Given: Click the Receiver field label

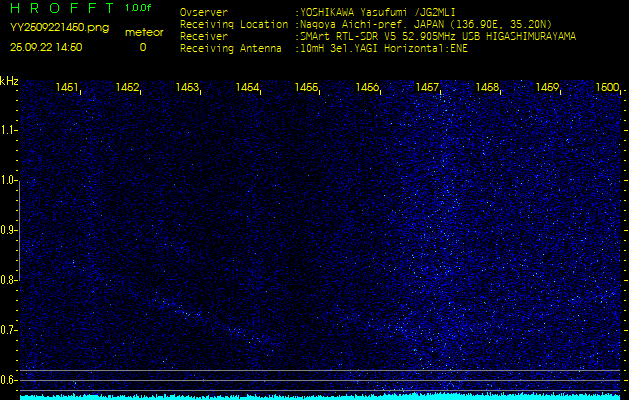Looking at the screenshot, I should pyautogui.click(x=204, y=37).
